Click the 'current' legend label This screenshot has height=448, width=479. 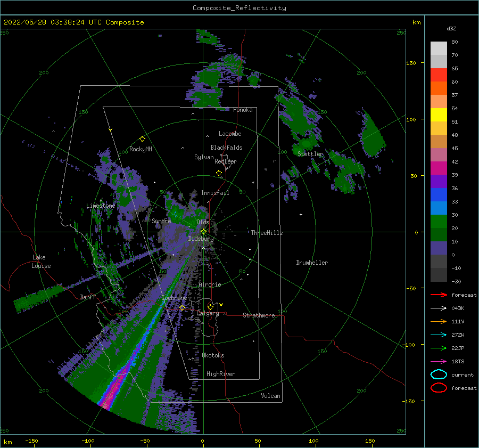463,374
